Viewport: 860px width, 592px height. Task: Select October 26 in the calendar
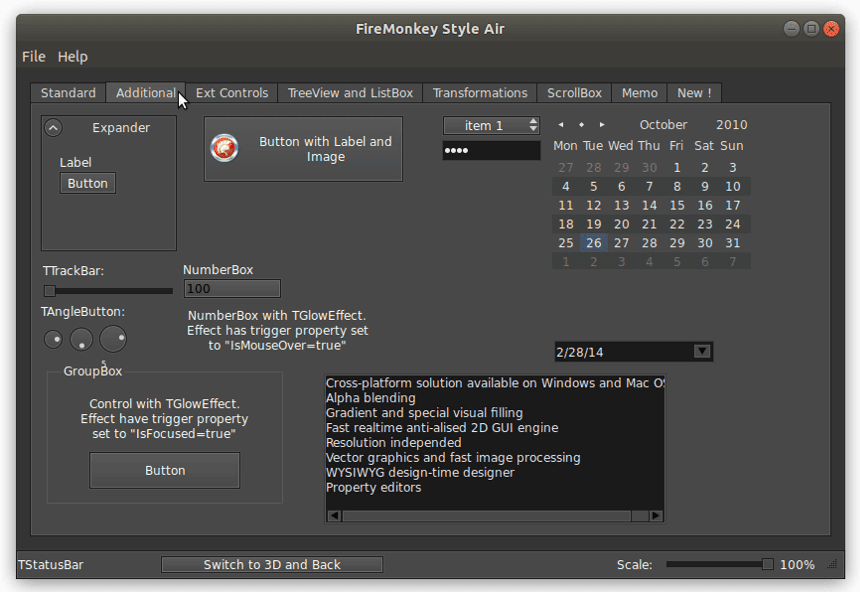point(593,243)
